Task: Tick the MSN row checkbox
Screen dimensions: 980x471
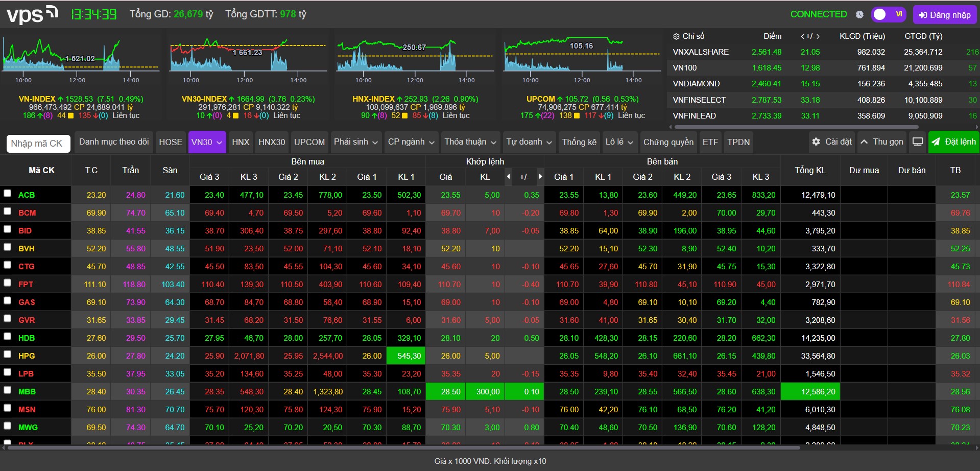Action: 7,408
